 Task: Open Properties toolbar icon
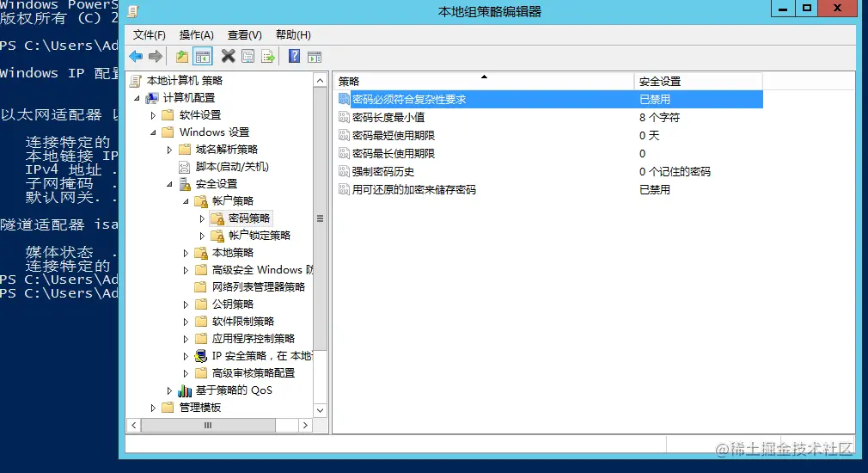click(x=248, y=57)
